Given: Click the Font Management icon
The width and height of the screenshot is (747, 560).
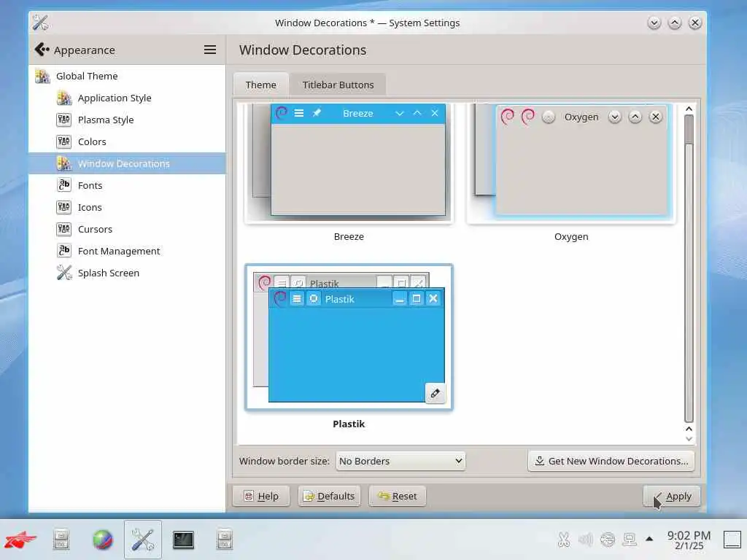Looking at the screenshot, I should coord(64,251).
